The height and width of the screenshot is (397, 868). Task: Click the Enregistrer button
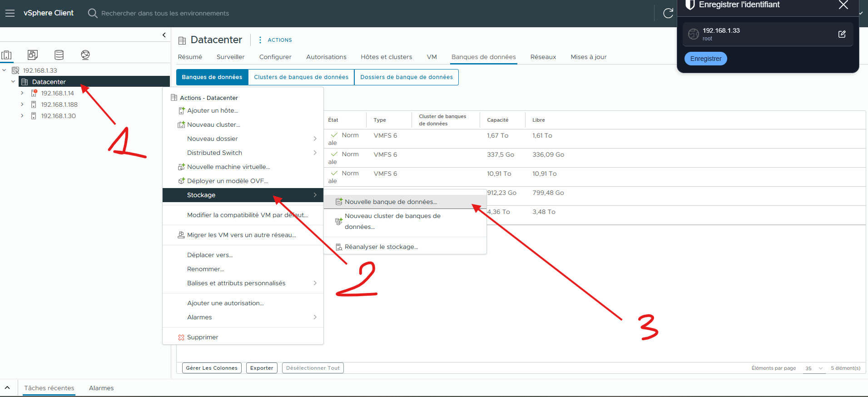tap(706, 59)
